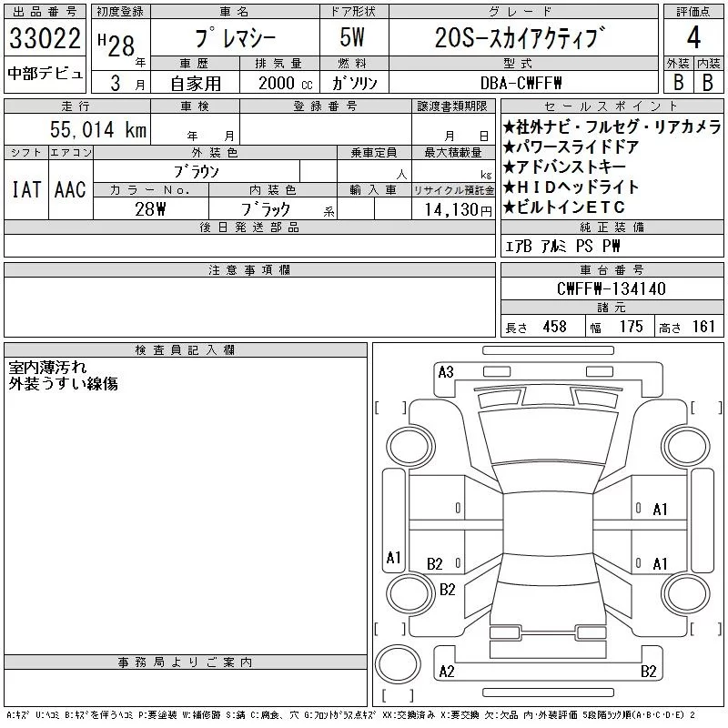Viewport: 728px width, 728px height.
Task: Click the registration year H28
Action: point(116,45)
